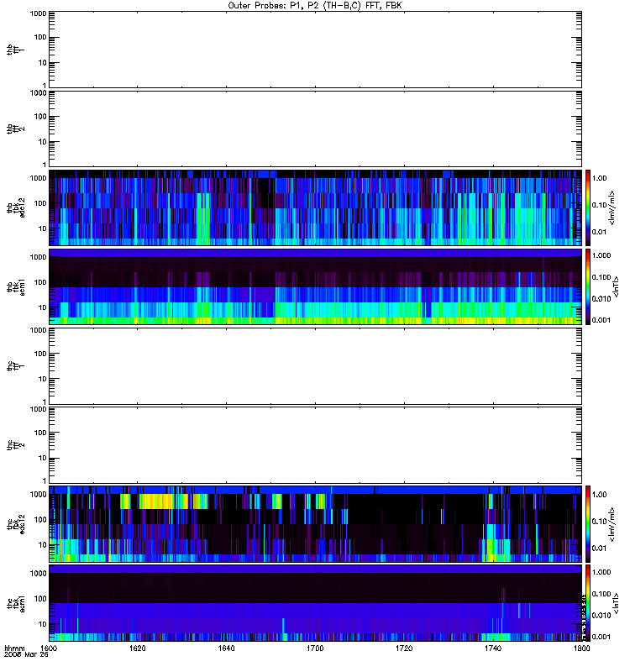Click the 1.00 value on thb edc12 colorbar
The width and height of the screenshot is (630, 672).
pyautogui.click(x=599, y=178)
